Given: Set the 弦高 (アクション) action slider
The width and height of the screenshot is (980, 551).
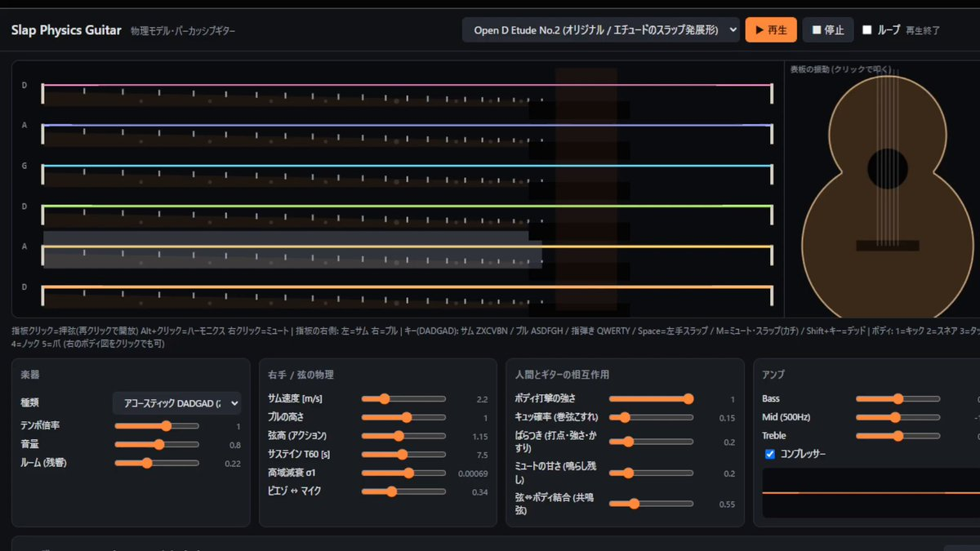Looking at the screenshot, I should (x=404, y=436).
